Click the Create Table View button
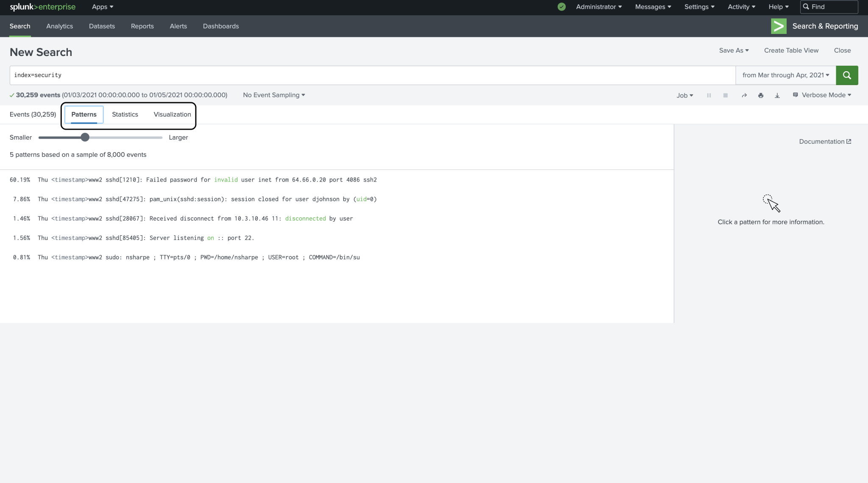Viewport: 868px width, 483px height. pyautogui.click(x=791, y=50)
